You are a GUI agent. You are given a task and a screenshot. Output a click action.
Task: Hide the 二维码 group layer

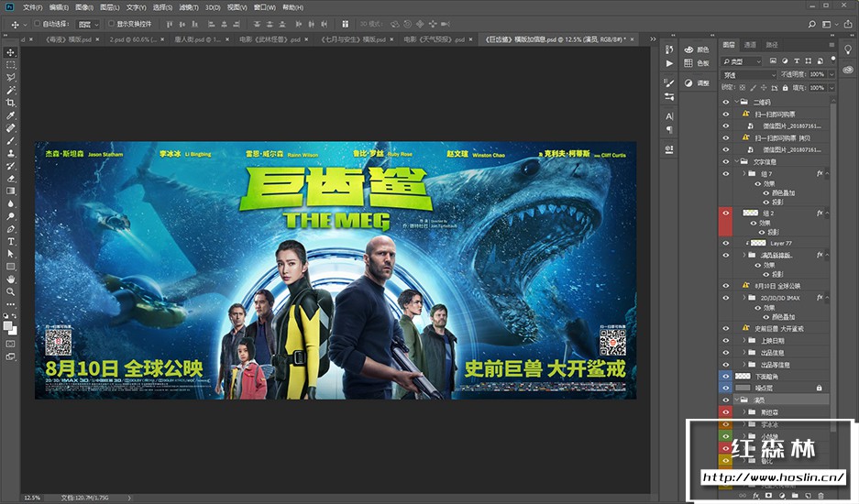pos(726,102)
